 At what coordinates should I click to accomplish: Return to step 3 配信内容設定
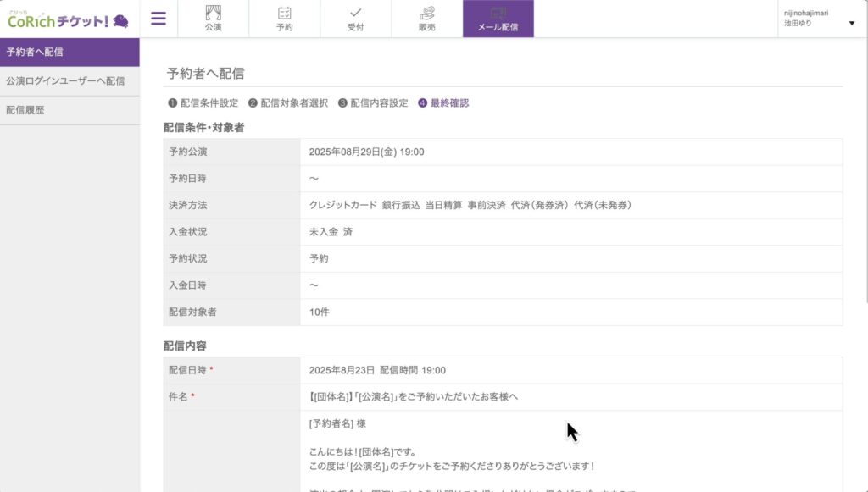[373, 103]
